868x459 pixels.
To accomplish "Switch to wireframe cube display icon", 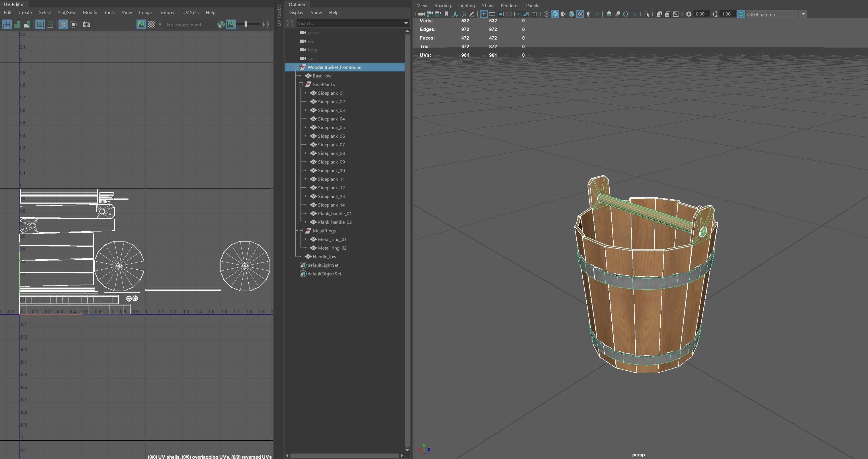I will 547,14.
